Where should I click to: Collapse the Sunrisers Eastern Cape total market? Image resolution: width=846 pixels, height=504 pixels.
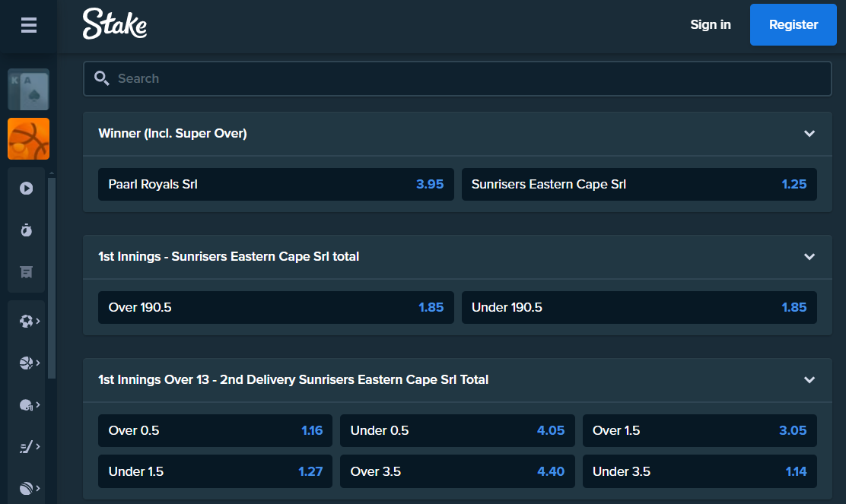coord(809,256)
